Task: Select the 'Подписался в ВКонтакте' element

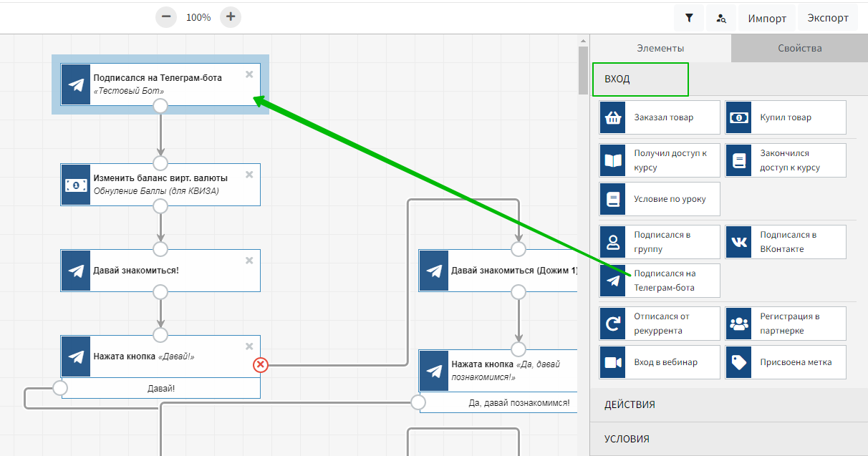Action: tap(786, 242)
